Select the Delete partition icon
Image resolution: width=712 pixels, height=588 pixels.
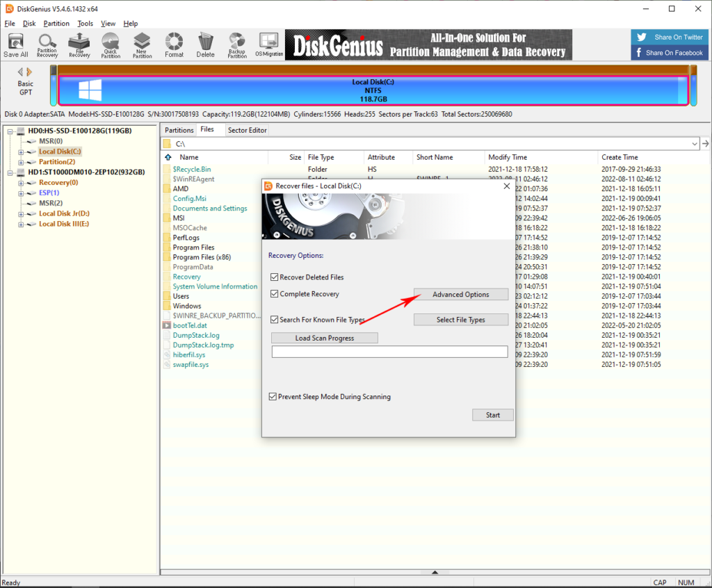205,44
